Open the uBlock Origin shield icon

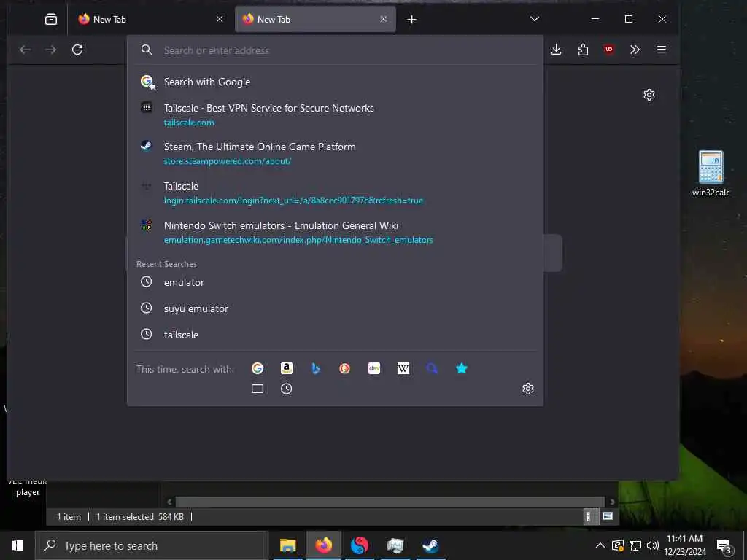click(x=608, y=50)
